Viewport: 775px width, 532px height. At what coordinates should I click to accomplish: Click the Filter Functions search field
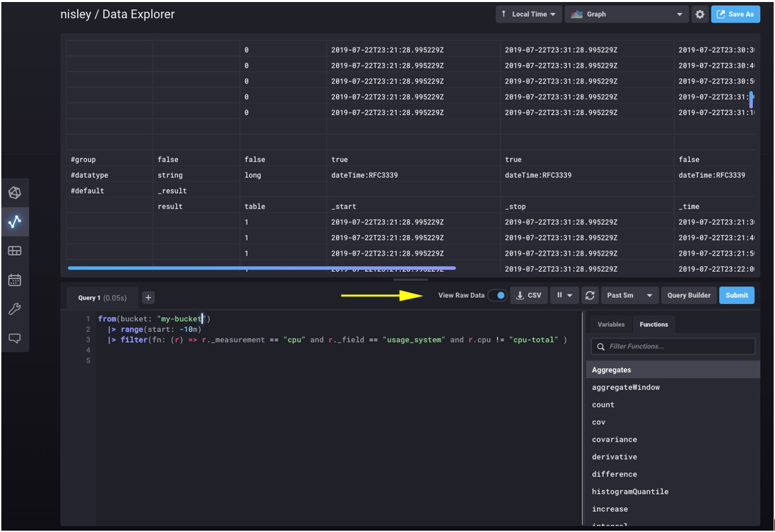click(x=673, y=346)
